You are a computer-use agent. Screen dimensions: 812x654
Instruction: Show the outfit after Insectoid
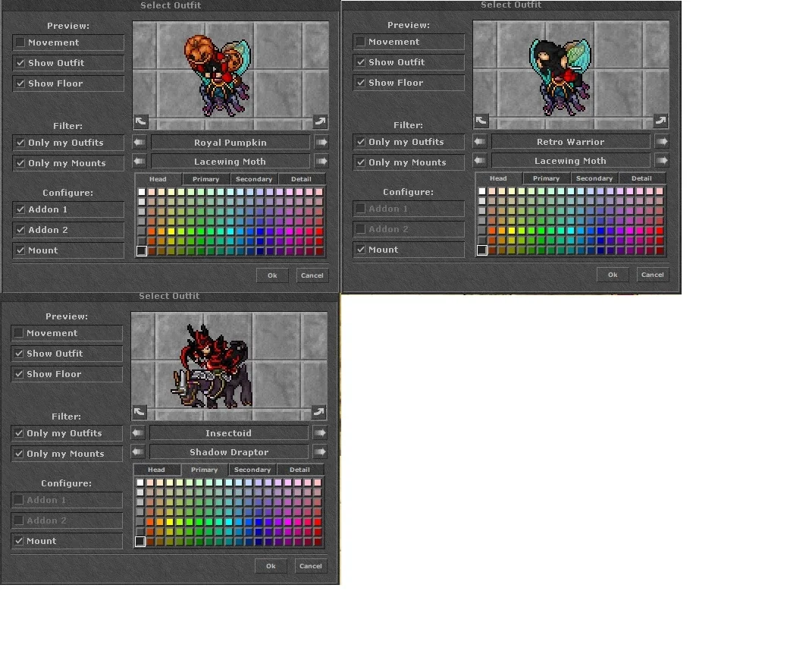(x=319, y=432)
